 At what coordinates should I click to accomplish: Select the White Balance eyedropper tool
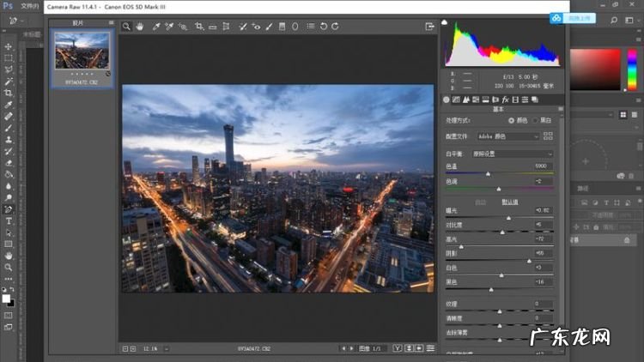coord(155,27)
